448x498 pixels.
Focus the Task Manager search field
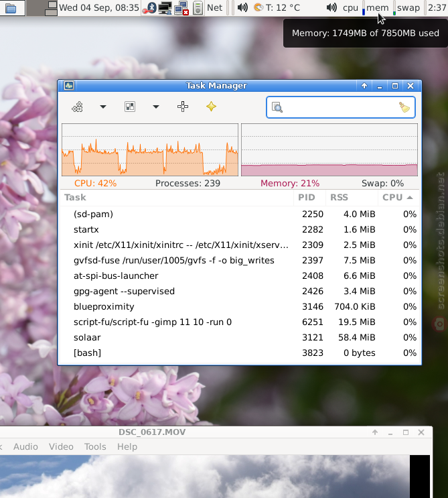341,107
